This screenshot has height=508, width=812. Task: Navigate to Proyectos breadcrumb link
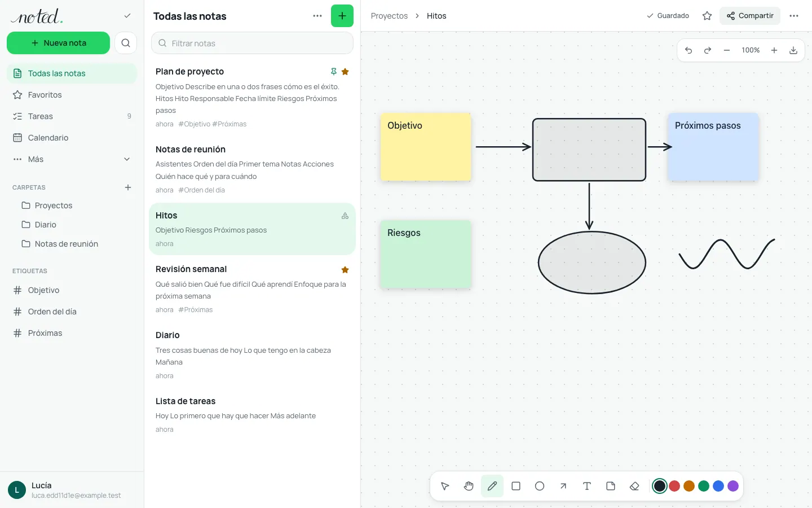(389, 16)
